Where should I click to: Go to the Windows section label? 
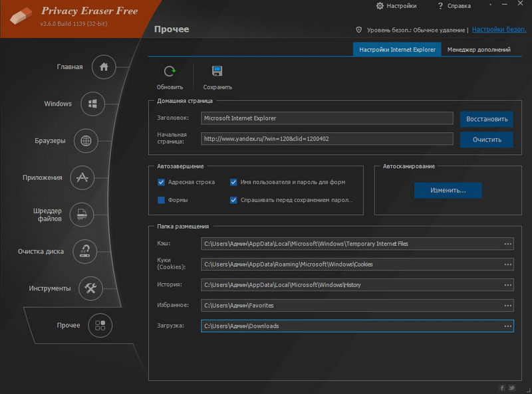[58, 104]
